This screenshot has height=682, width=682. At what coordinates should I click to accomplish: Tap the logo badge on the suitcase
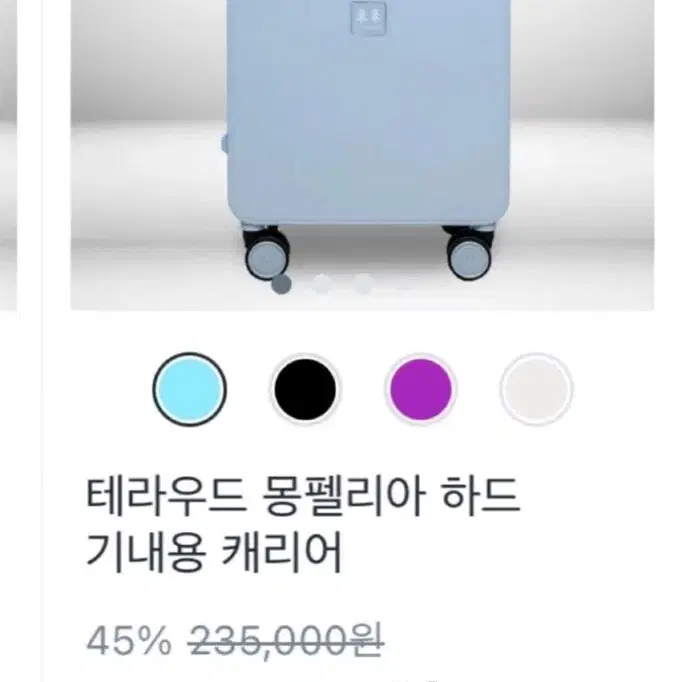(368, 18)
